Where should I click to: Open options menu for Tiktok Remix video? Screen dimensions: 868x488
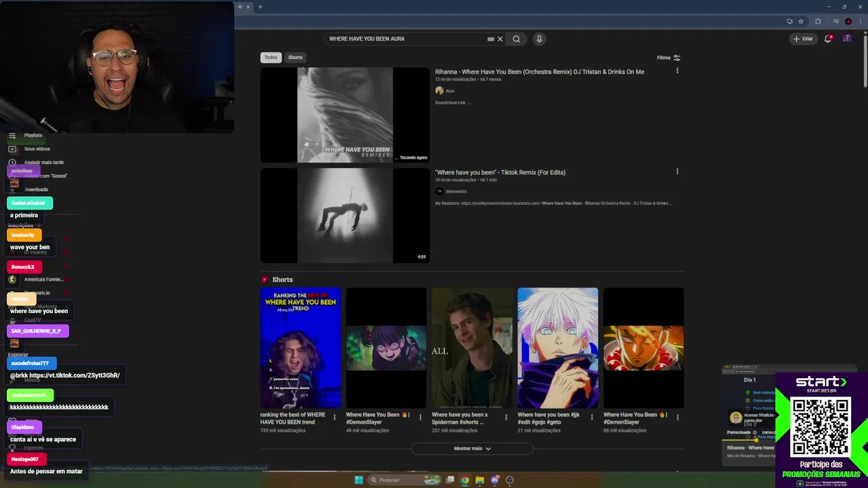click(677, 171)
